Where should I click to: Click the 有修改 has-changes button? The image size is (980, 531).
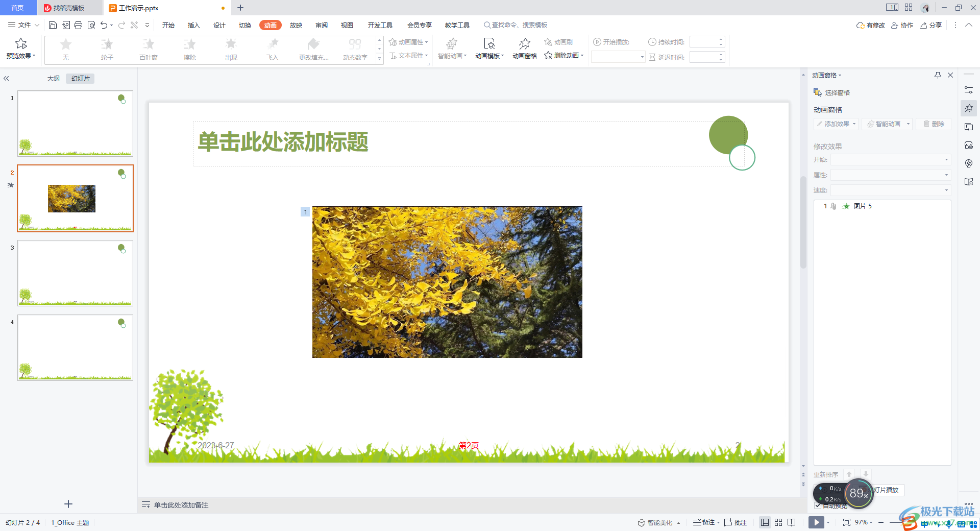coord(871,25)
